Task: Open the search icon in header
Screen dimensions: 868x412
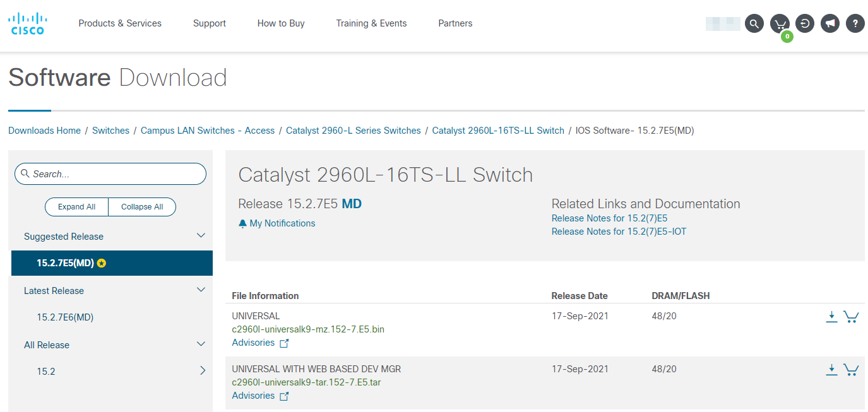Action: pyautogui.click(x=754, y=24)
